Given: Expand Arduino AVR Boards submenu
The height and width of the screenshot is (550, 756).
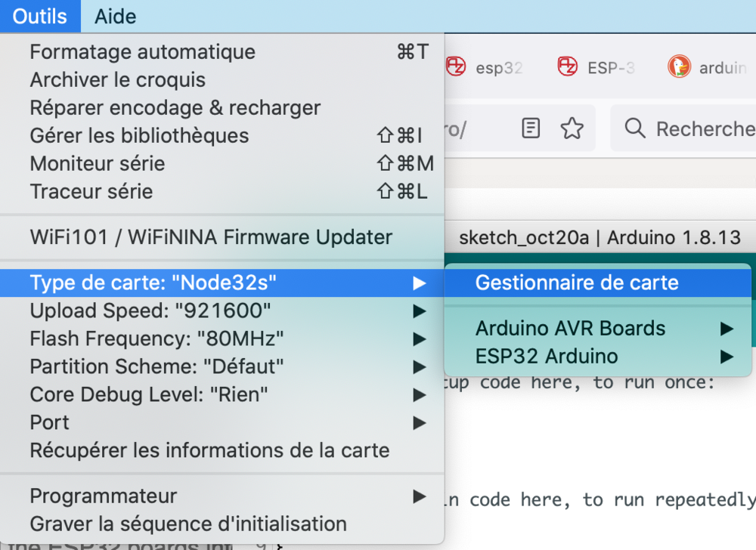Looking at the screenshot, I should click(x=598, y=329).
